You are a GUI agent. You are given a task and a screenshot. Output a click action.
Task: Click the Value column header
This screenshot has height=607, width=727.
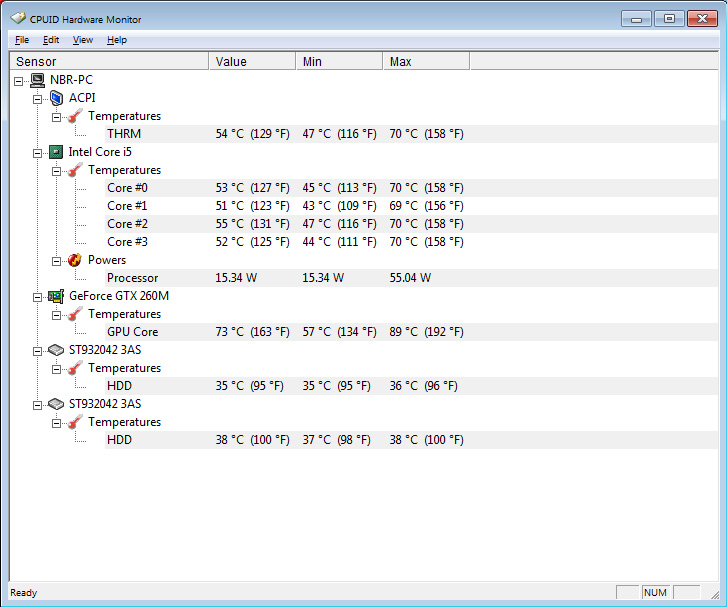[x=252, y=61]
